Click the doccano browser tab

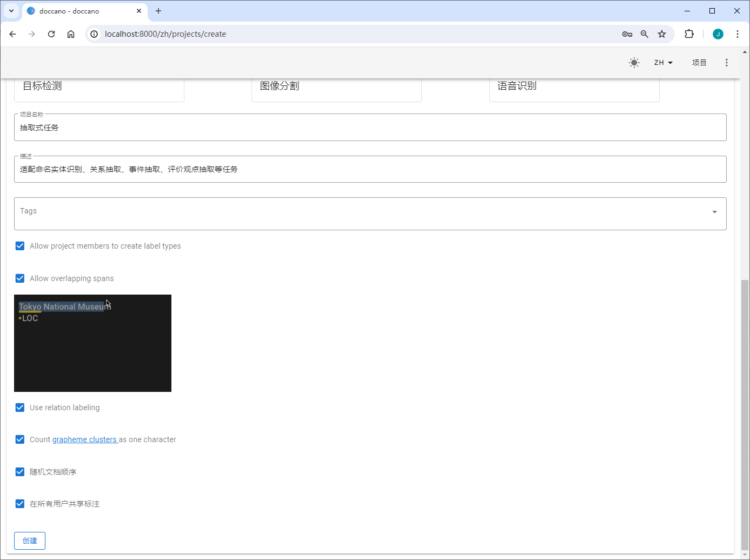click(76, 11)
